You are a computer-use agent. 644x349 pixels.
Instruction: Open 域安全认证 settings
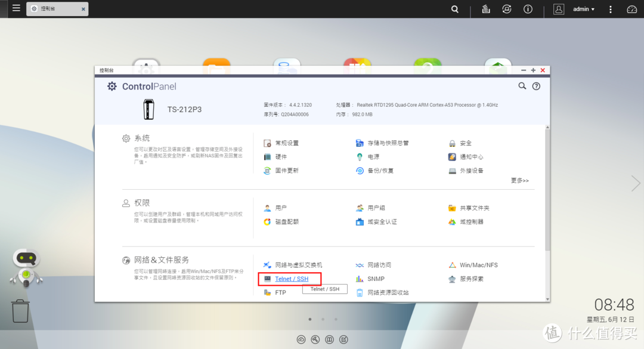coord(376,222)
